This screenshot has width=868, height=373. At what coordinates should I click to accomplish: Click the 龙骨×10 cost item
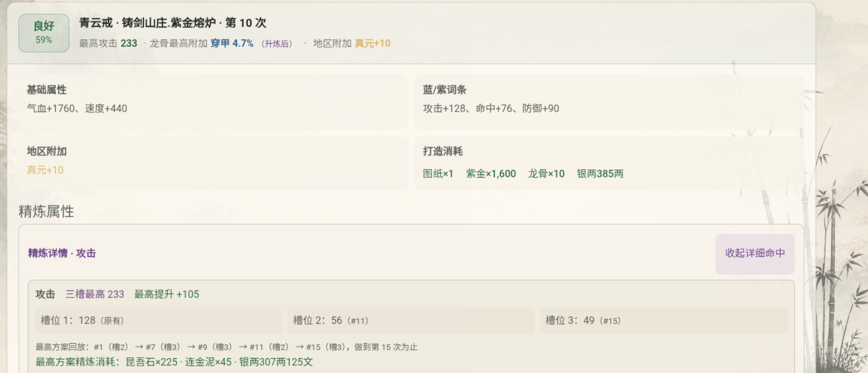click(546, 174)
